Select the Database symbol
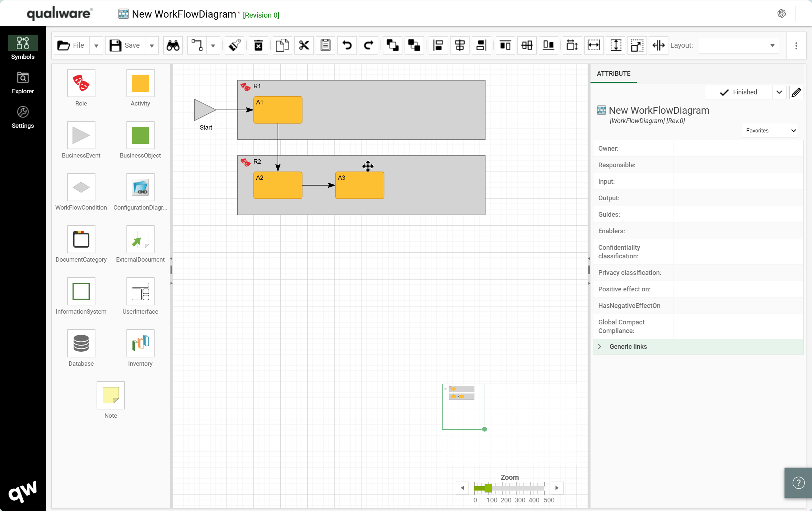 coord(81,343)
